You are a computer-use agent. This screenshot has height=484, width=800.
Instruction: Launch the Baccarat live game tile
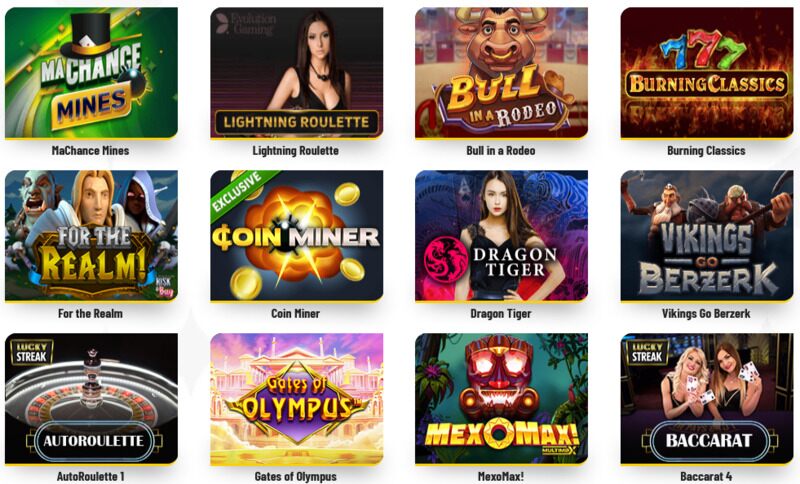click(x=707, y=399)
